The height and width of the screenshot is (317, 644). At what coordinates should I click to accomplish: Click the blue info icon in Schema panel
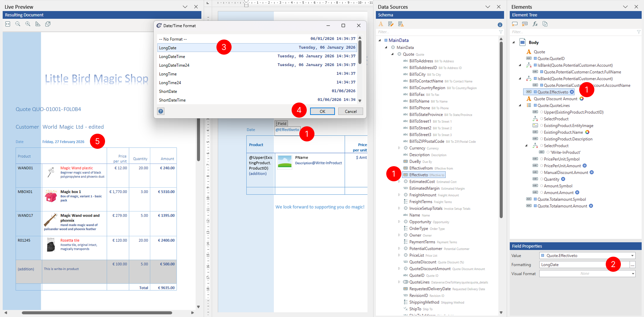tap(500, 25)
